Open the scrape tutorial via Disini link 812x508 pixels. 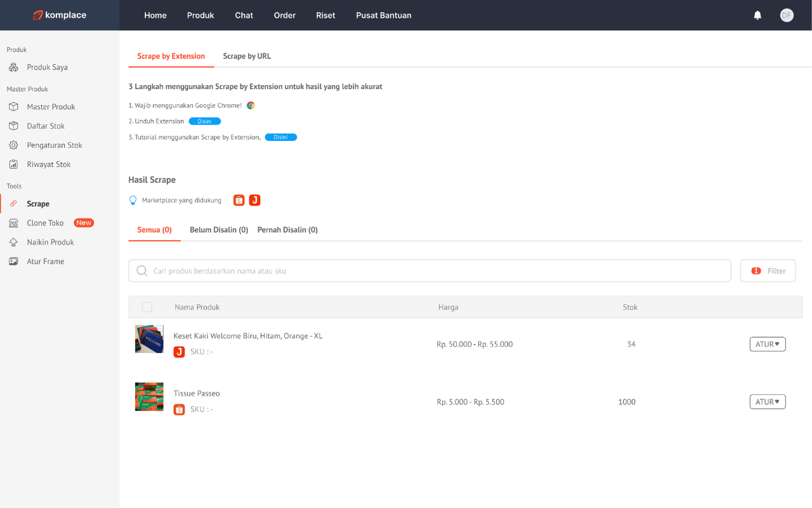click(280, 137)
